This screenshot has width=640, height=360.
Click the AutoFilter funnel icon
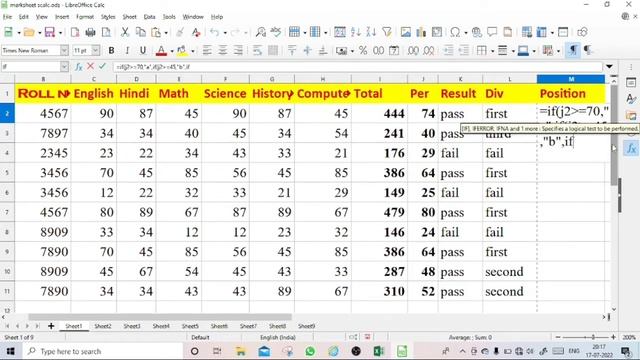[387, 32]
